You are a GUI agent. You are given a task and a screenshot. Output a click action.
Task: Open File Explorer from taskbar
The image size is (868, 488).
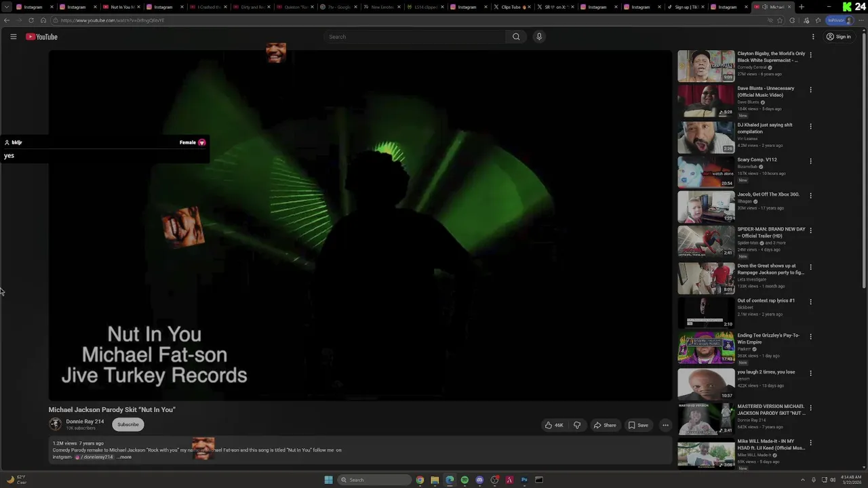coord(435,480)
